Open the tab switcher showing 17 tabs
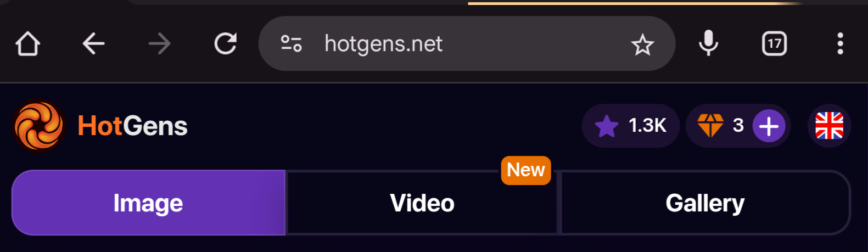868x252 pixels. click(774, 43)
